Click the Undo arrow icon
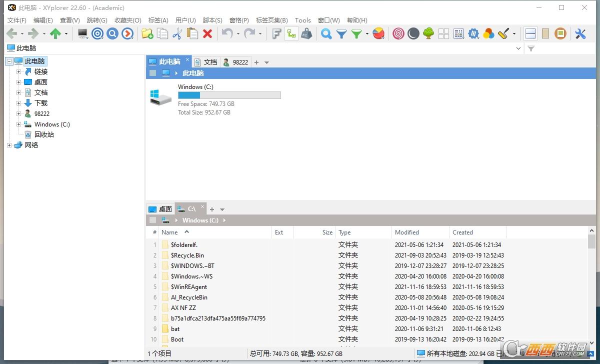The image size is (600, 364). tap(227, 33)
